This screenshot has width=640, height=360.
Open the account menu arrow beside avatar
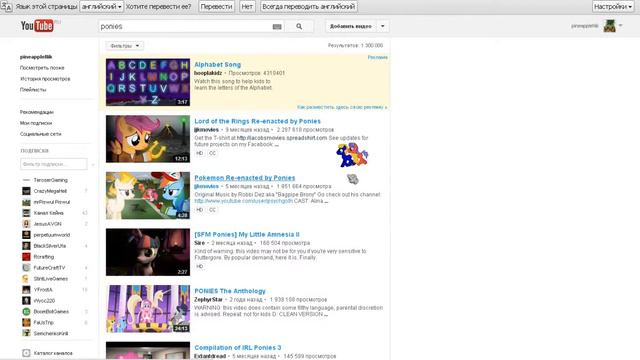(620, 26)
